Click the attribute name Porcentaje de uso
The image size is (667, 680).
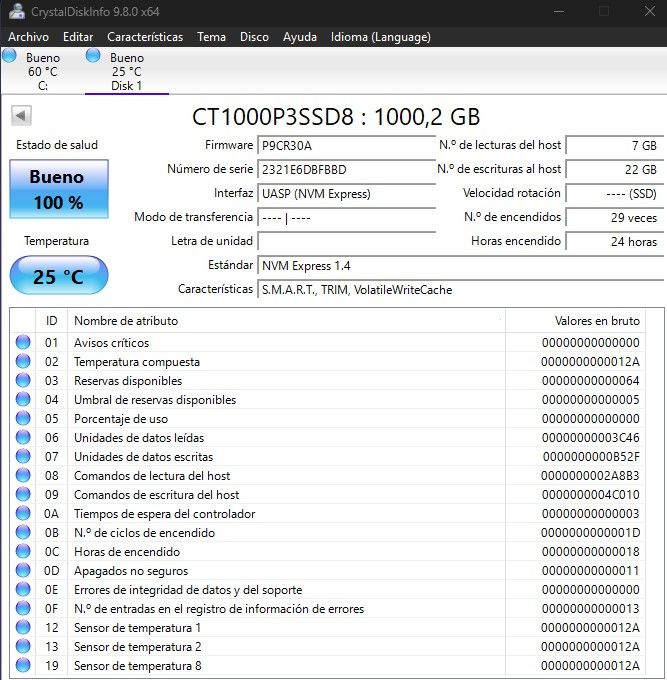click(x=121, y=419)
